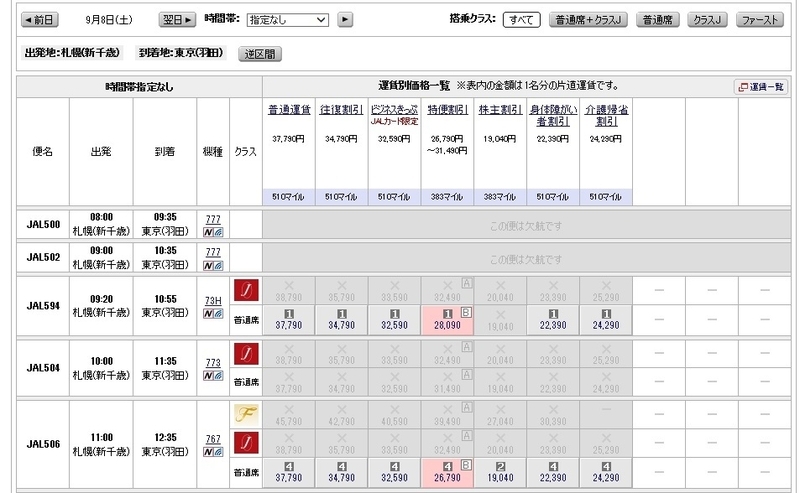800x493 pixels.
Task: Select JAL594 普通席 34,790 round-trip fare
Action: pyautogui.click(x=341, y=320)
